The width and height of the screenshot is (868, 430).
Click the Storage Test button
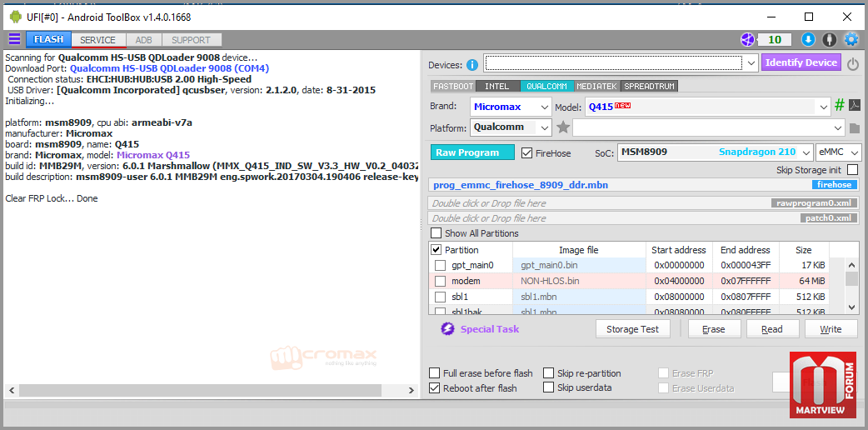pyautogui.click(x=633, y=329)
